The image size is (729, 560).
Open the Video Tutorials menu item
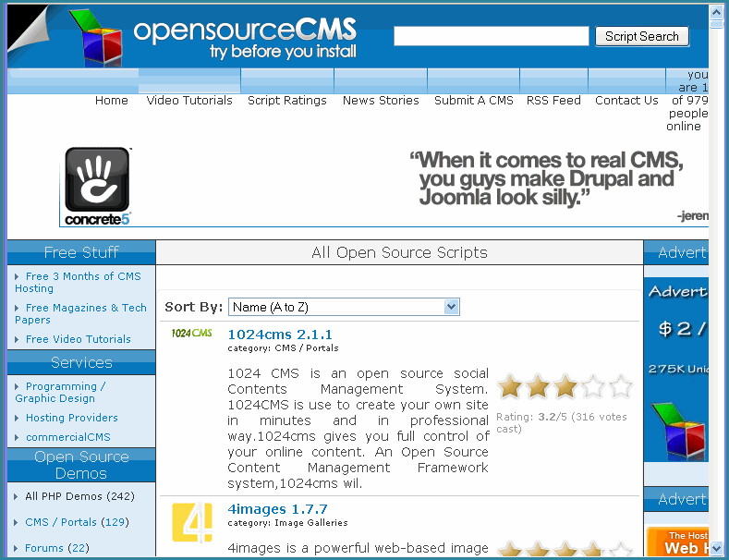pyautogui.click(x=189, y=101)
